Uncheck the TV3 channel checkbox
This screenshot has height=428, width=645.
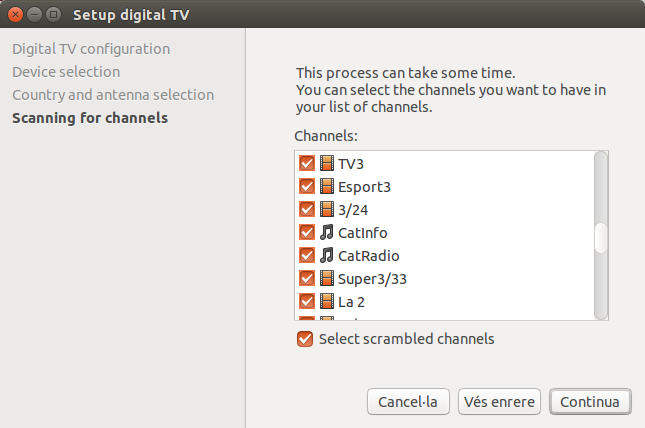(x=307, y=163)
